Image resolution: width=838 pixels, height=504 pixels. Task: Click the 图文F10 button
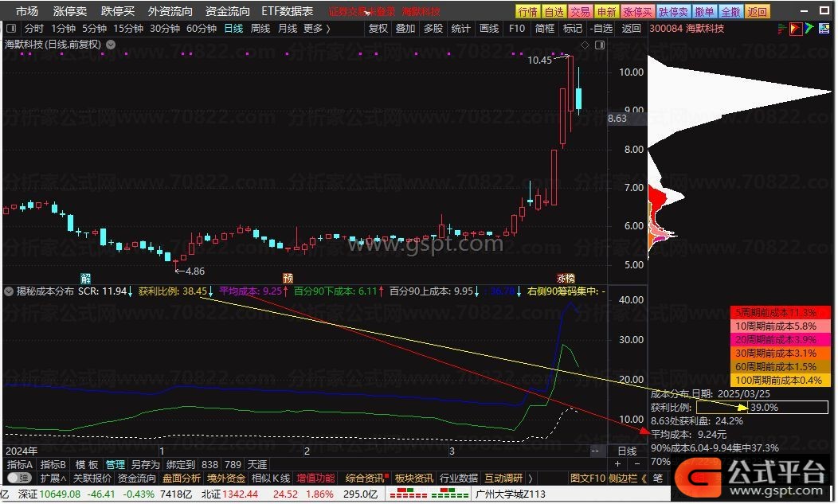[587, 478]
